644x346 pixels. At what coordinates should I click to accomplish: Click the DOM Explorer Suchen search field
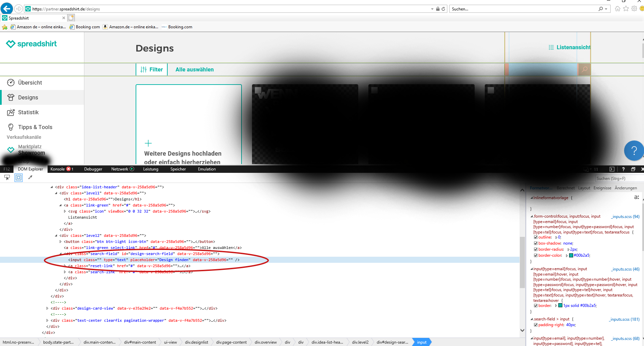(x=619, y=179)
